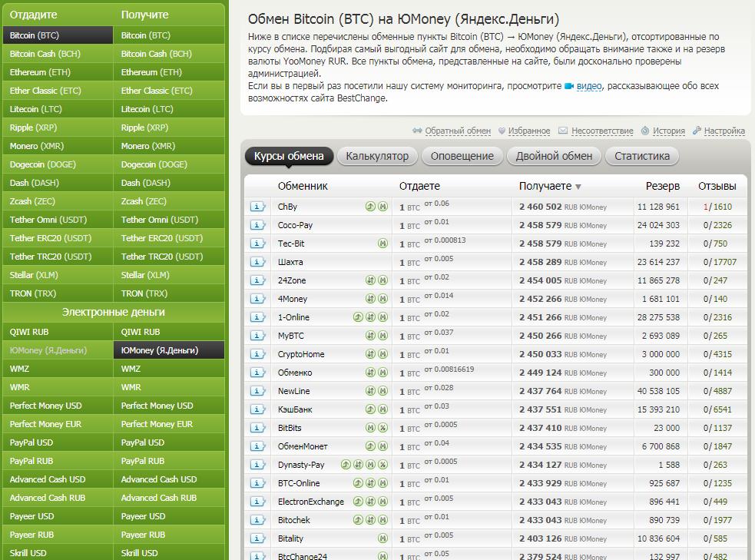Open the История link
The width and height of the screenshot is (755, 560).
(x=669, y=131)
